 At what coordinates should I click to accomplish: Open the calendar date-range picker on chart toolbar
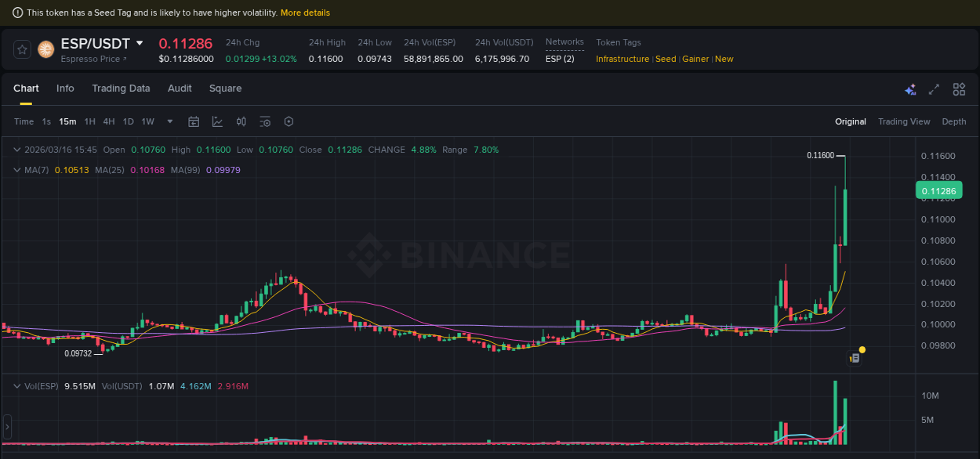[194, 121]
